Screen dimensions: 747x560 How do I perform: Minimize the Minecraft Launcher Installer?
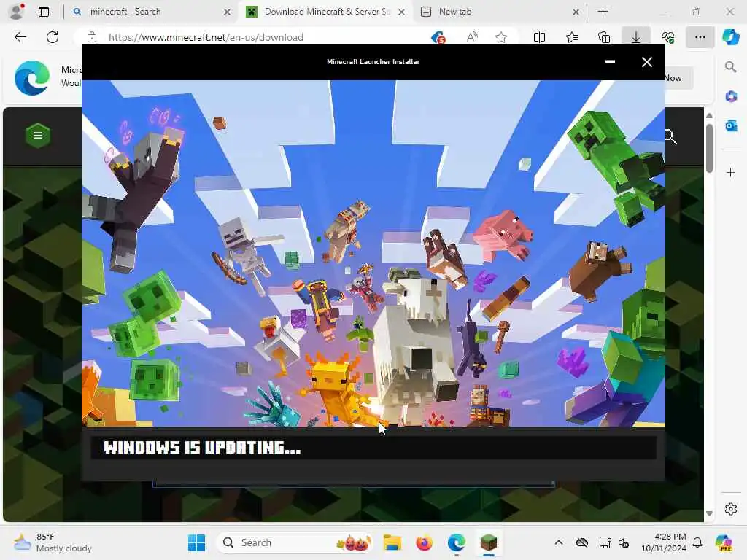point(610,62)
